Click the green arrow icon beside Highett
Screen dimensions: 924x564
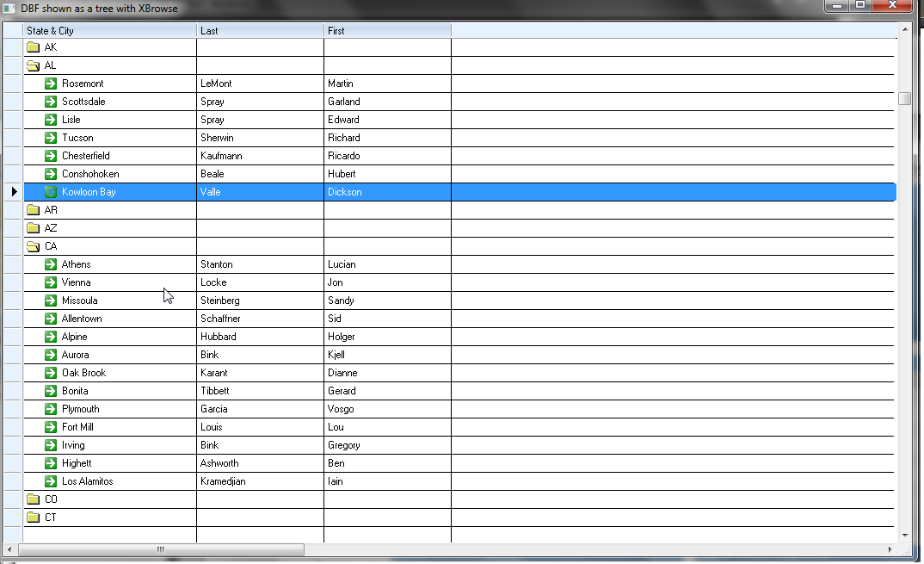tap(51, 463)
